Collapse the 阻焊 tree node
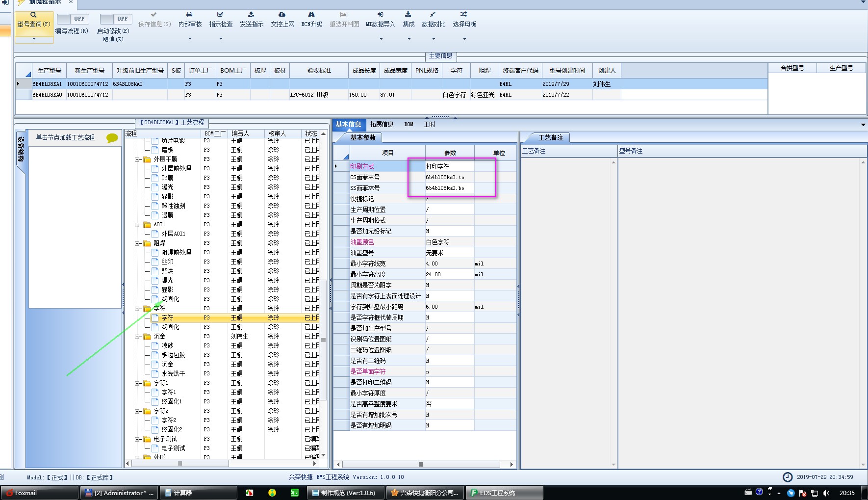The height and width of the screenshot is (500, 868). pyautogui.click(x=137, y=243)
